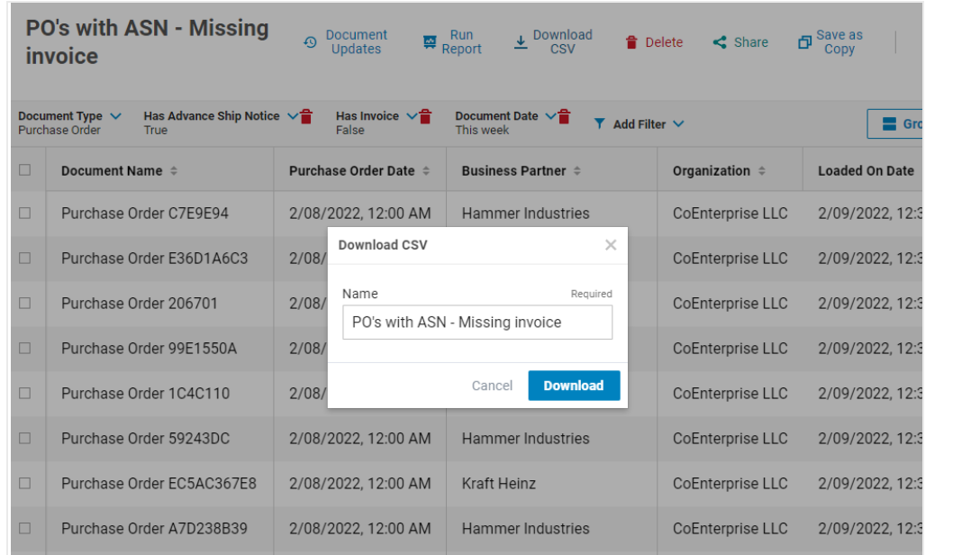Click the text Purchase Order C7E9E94
Viewport: 980px width, 555px height.
[145, 214]
